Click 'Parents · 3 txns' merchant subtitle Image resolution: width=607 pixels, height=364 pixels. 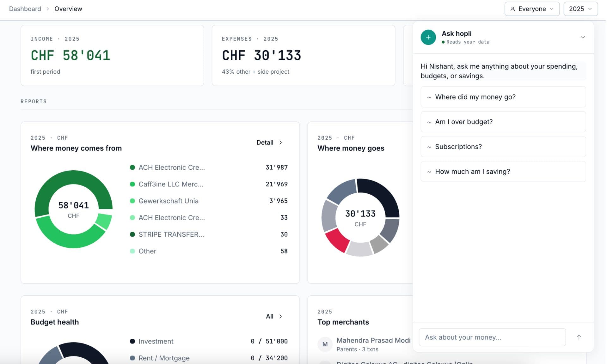pyautogui.click(x=357, y=349)
